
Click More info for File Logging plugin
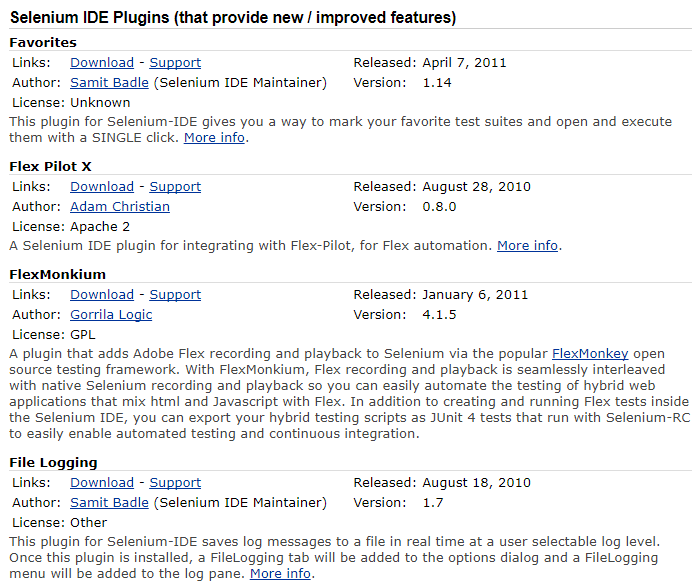pyautogui.click(x=280, y=573)
